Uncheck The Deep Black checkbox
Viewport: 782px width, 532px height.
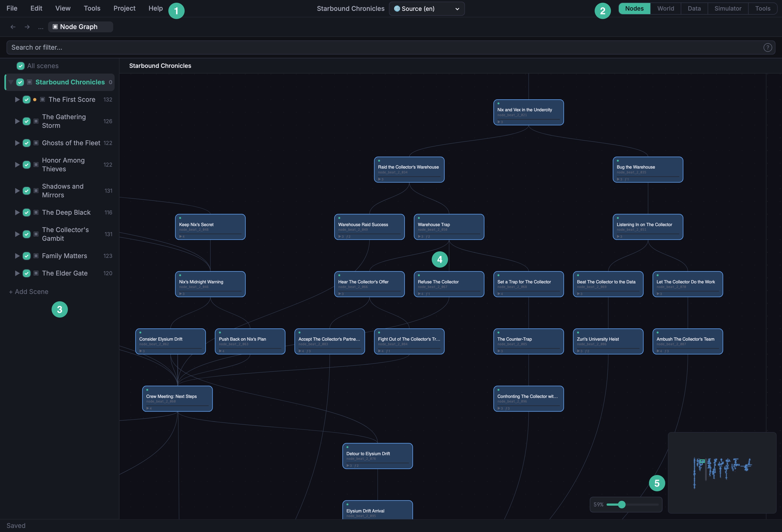27,213
